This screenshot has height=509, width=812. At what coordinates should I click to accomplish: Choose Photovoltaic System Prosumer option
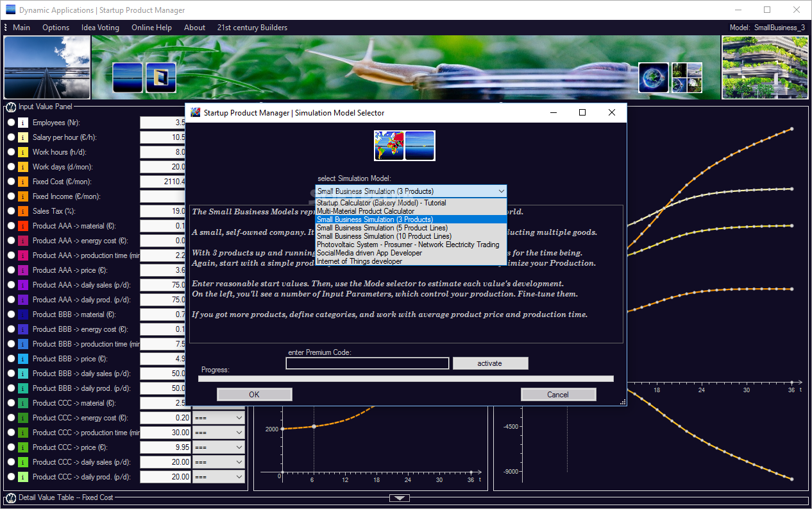(411, 245)
